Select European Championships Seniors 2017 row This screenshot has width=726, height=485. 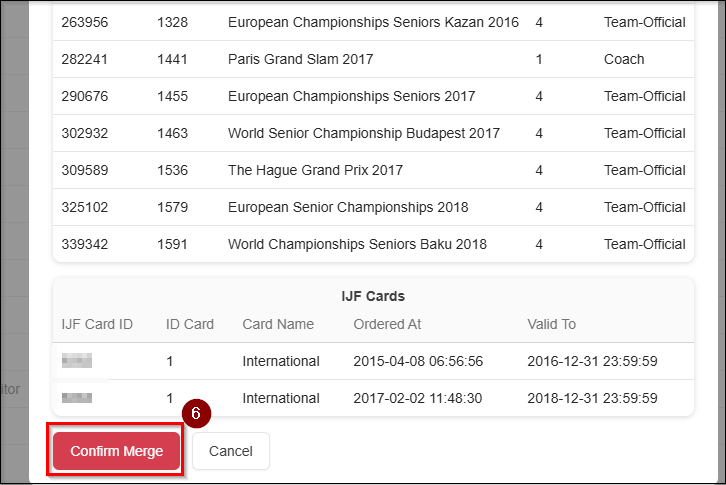(351, 96)
